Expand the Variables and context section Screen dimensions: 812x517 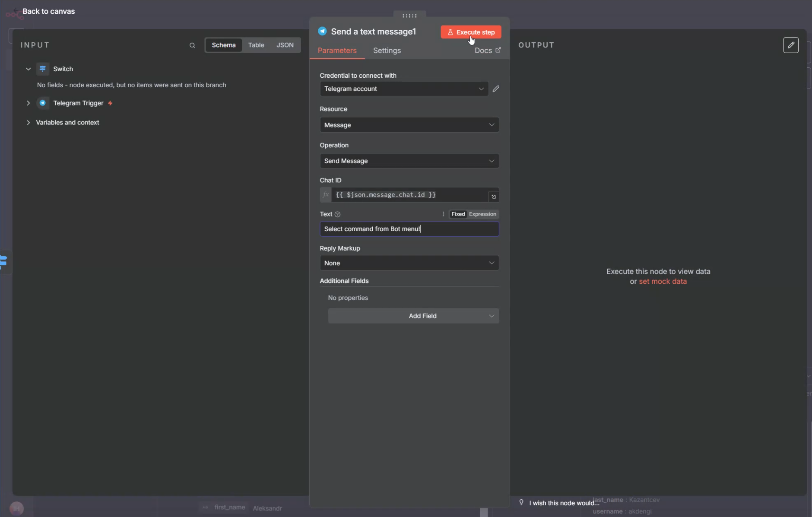[x=29, y=123]
